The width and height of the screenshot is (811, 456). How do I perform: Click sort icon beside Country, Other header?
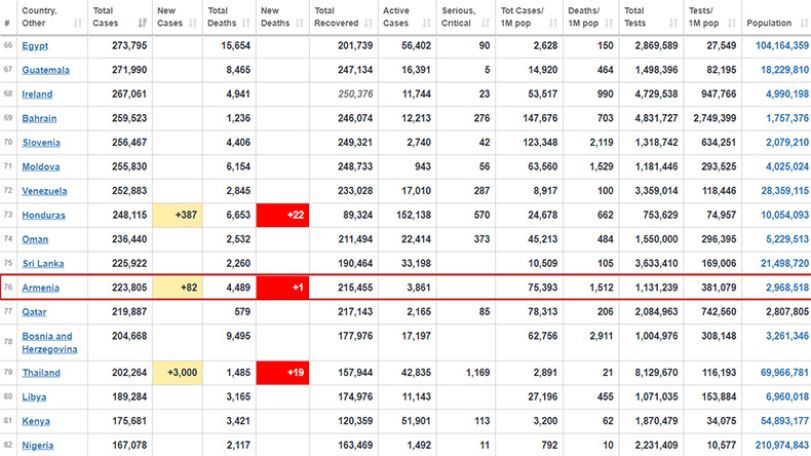[78, 23]
